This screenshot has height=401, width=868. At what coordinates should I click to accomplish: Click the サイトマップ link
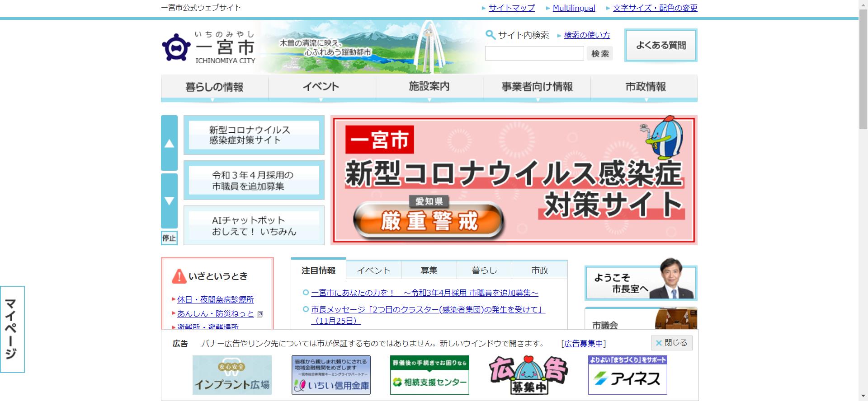[511, 8]
